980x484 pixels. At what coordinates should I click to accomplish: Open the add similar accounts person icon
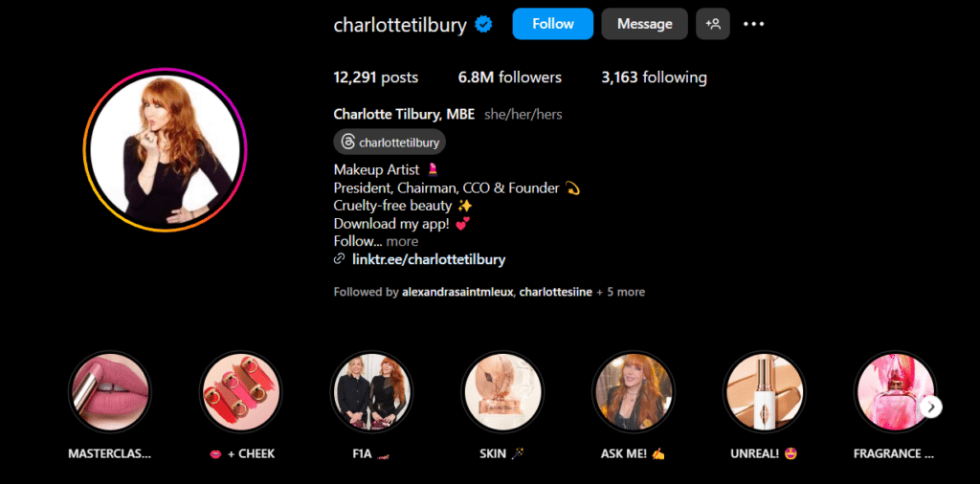tap(712, 24)
